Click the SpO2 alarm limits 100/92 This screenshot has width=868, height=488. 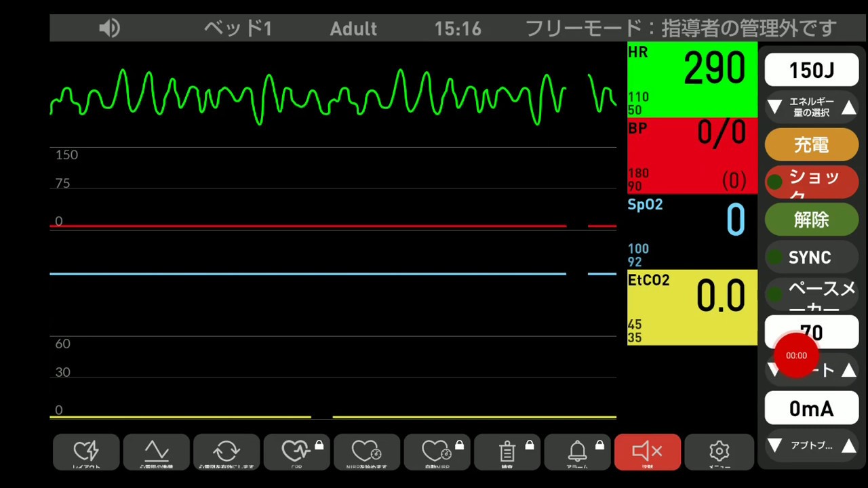click(638, 256)
